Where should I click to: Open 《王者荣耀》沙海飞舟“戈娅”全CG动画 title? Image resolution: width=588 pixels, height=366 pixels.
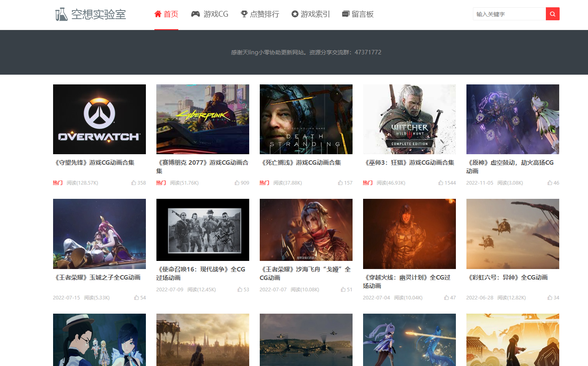pos(305,273)
